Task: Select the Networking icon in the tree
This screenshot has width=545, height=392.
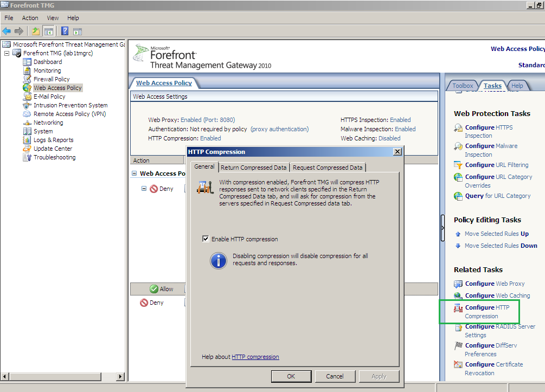Action: coord(27,123)
